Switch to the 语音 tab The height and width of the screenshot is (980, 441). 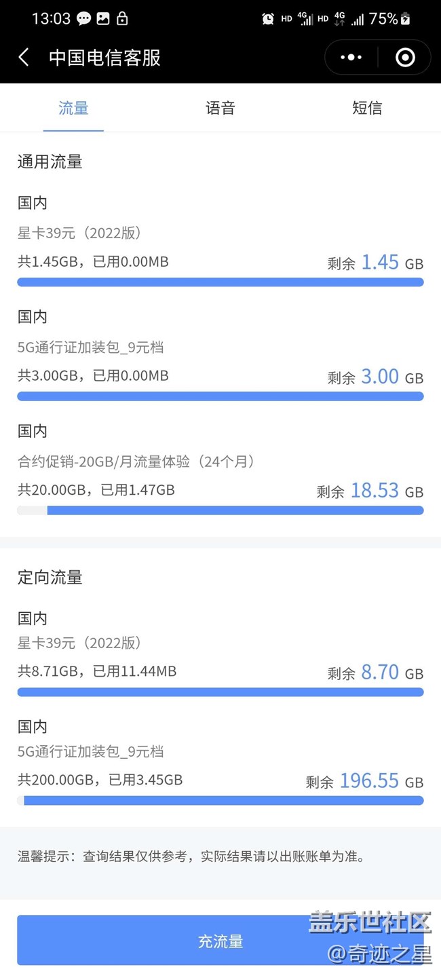pyautogui.click(x=220, y=108)
